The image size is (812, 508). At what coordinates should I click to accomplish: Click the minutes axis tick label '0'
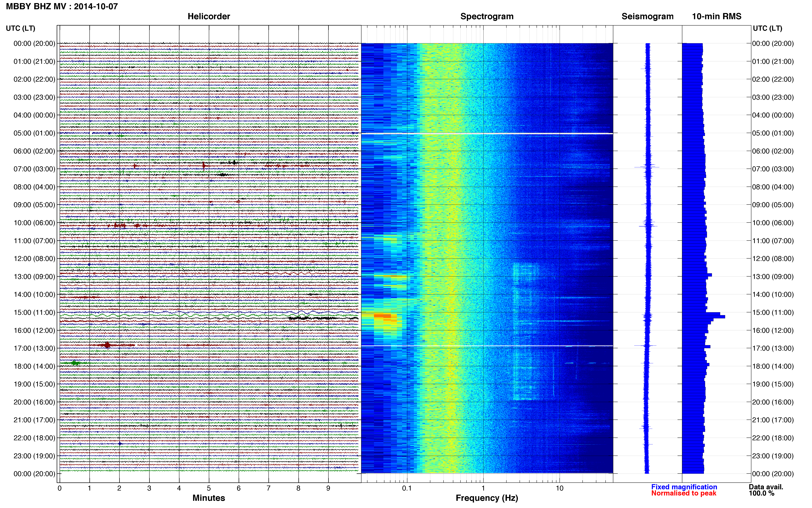[x=59, y=488]
